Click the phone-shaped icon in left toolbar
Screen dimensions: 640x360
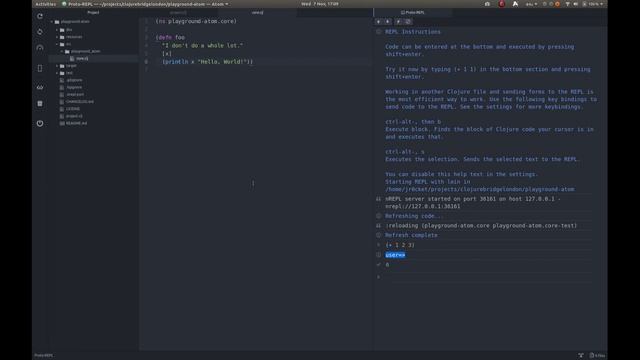(x=40, y=69)
